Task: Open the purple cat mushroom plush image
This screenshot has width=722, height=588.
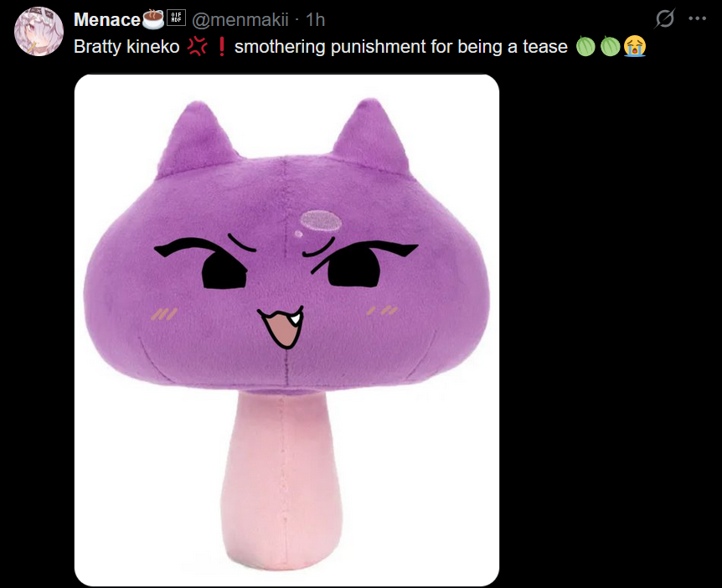Action: tap(286, 330)
